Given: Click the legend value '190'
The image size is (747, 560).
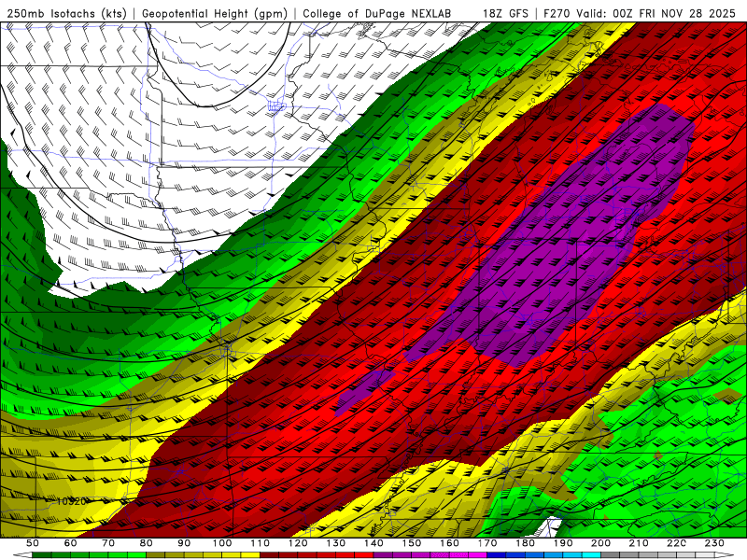Looking at the screenshot, I should point(563,543).
